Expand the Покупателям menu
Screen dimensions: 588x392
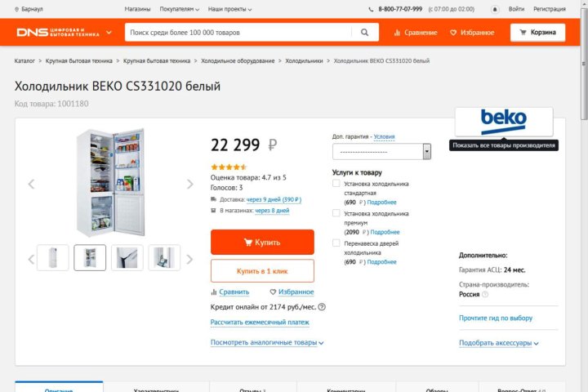(179, 9)
